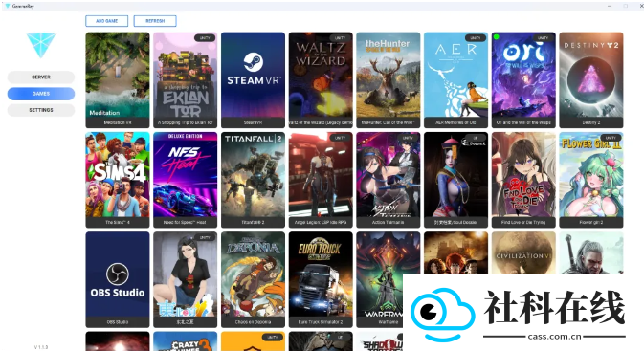
Task: Select The Sims 4 game card
Action: coord(118,180)
